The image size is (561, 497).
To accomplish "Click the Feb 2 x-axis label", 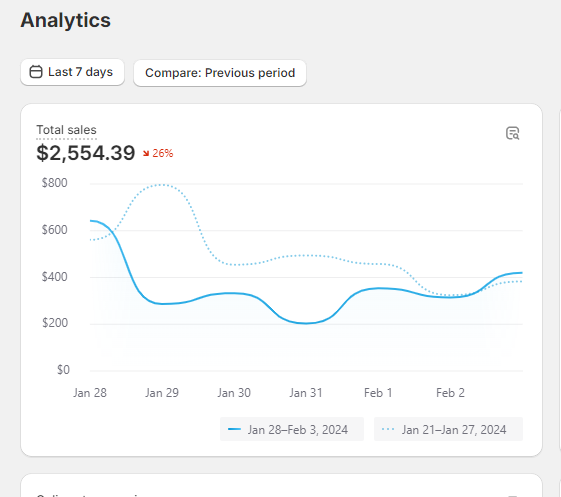I will pyautogui.click(x=450, y=393).
